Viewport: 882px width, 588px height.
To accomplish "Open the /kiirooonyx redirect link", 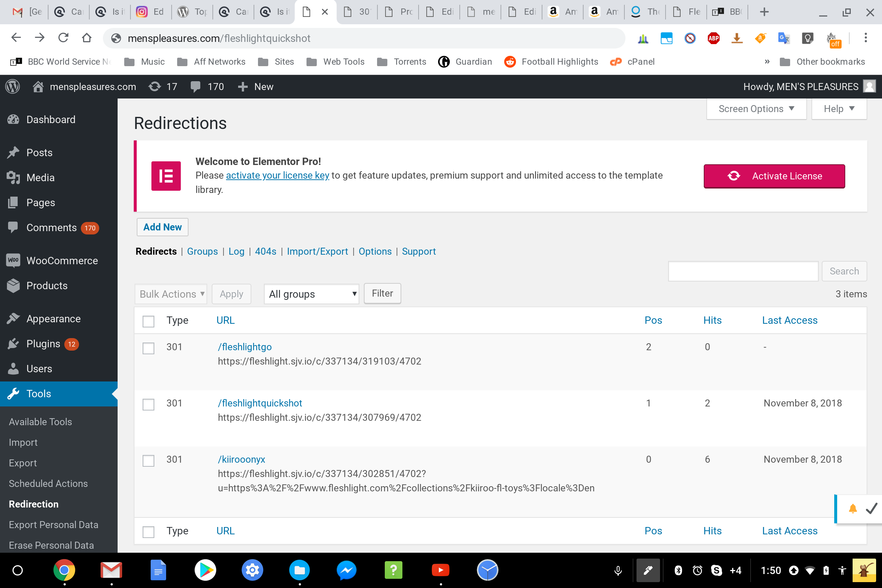I will click(x=241, y=459).
